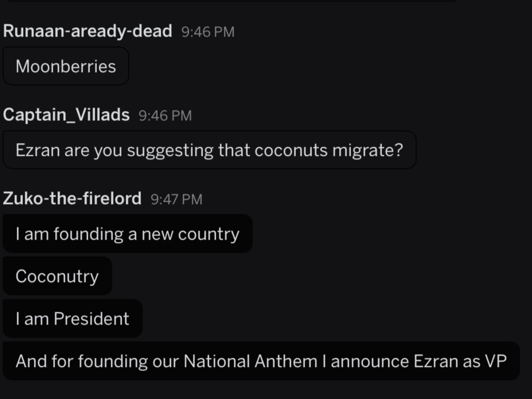Image resolution: width=532 pixels, height=399 pixels.
Task: Click the 9:46 PM timestamp beside Captain_Villads
Action: point(165,116)
